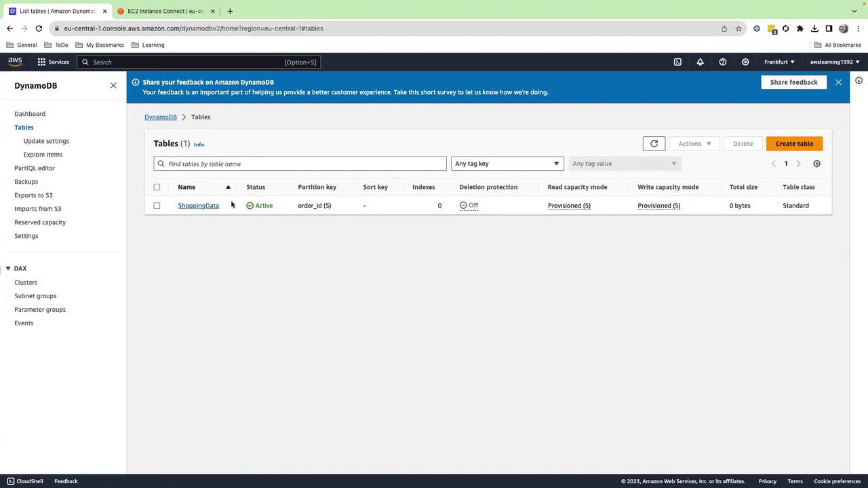Open PartiQL editor in the sidebar
The height and width of the screenshot is (488, 868).
tap(35, 168)
